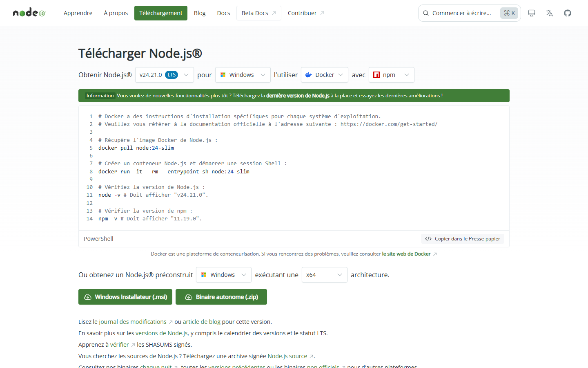Screen dimensions: 588x368
Task: Click the code icon in the copy button
Action: [x=428, y=239]
